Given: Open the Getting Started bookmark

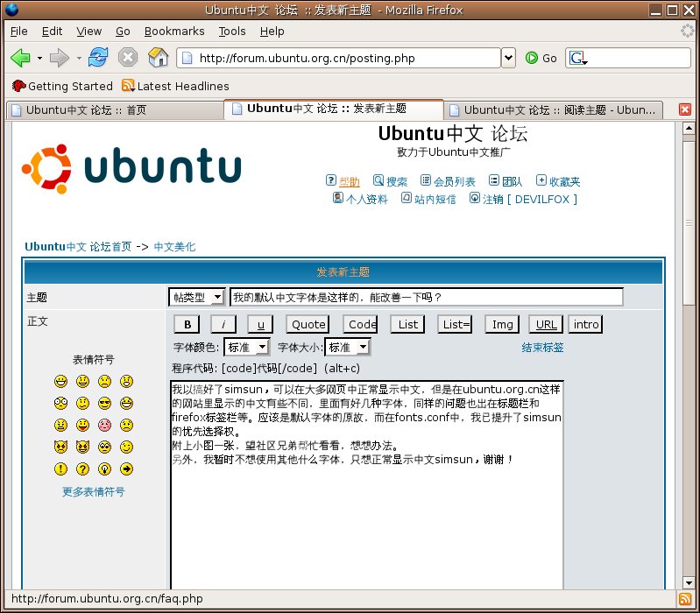Looking at the screenshot, I should coord(62,86).
